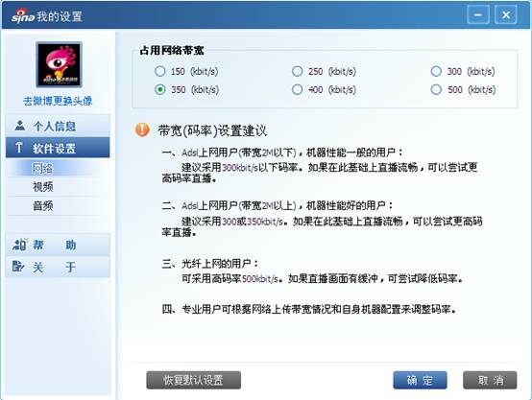Click the 去微博更换头像 link

[58, 101]
